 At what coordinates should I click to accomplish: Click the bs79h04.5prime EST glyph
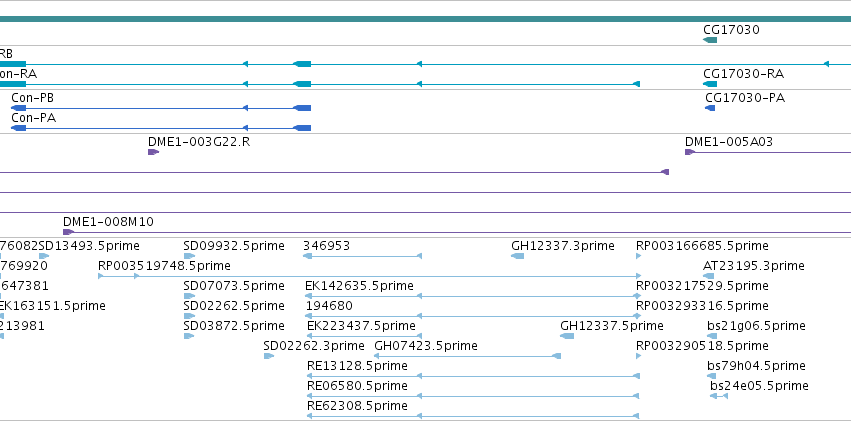click(x=712, y=376)
